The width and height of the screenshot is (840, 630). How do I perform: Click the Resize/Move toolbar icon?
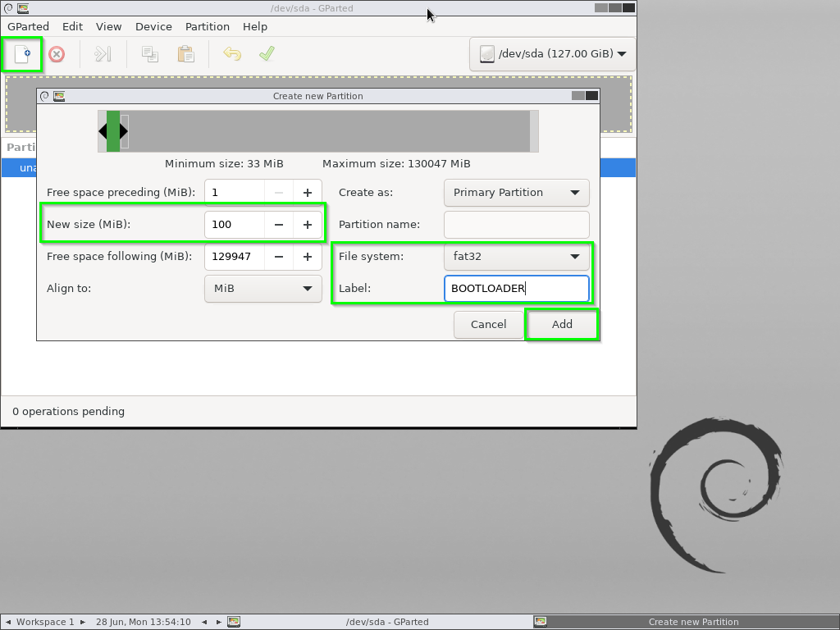coord(103,54)
